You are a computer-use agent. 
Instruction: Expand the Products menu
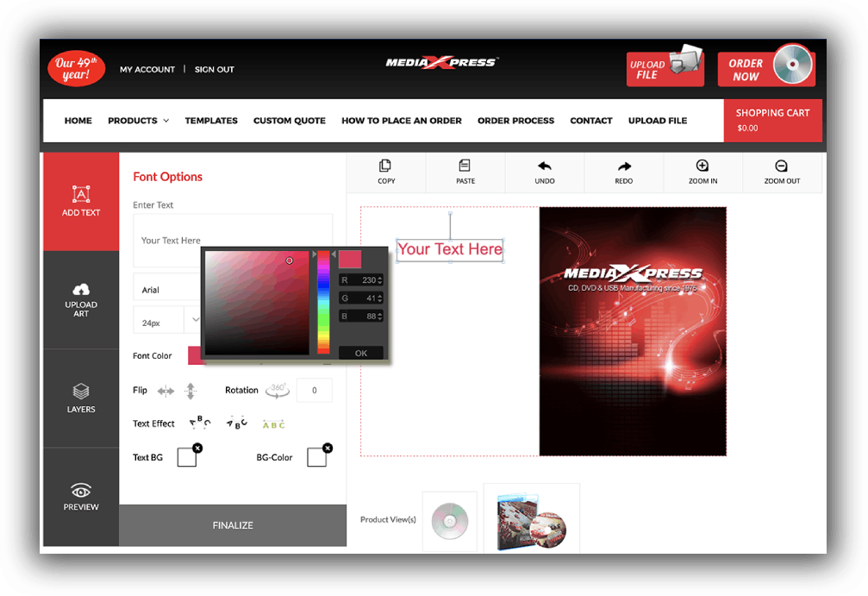[x=138, y=121]
